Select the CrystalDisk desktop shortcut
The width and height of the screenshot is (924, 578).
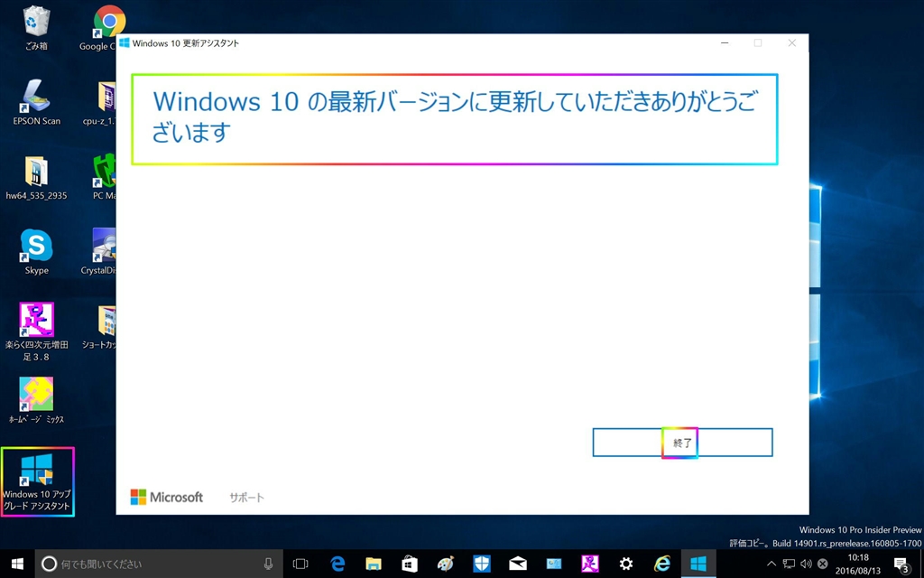click(x=100, y=252)
